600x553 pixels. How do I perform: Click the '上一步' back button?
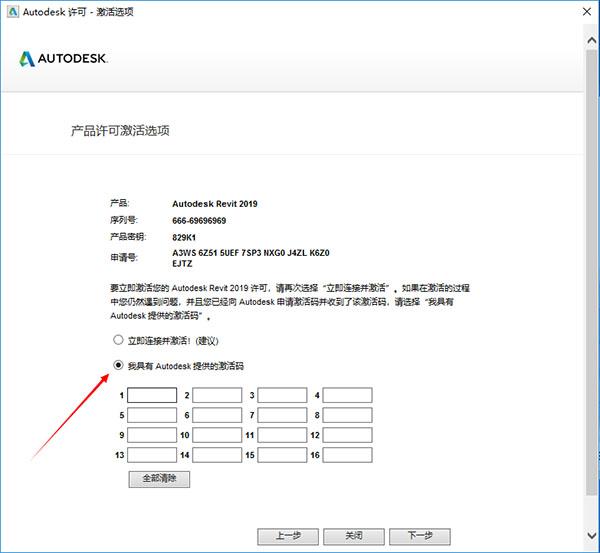click(288, 536)
